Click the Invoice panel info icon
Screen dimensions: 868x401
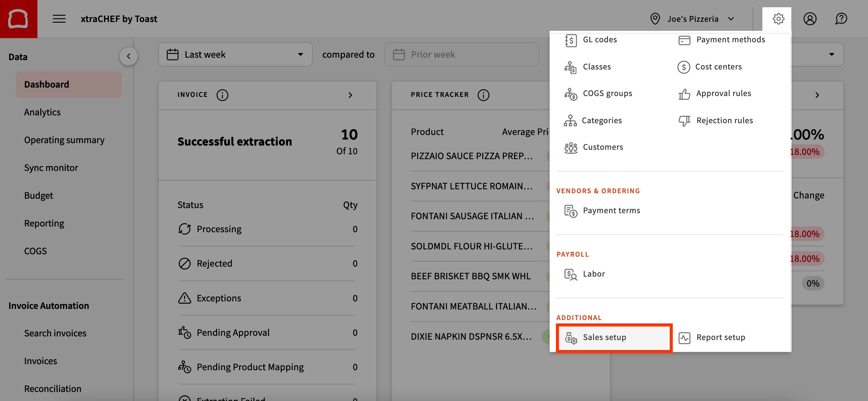(x=222, y=95)
